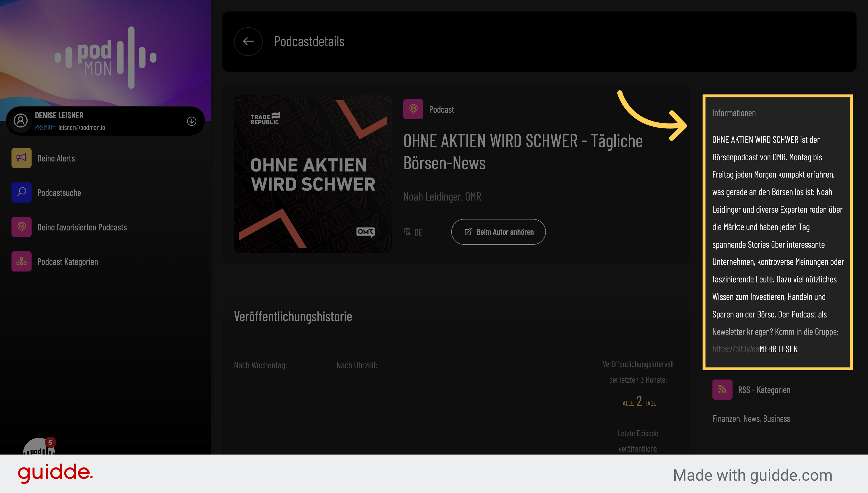The width and height of the screenshot is (868, 493).
Task: Click the Podcast Kategorien hierarchy icon
Action: coord(21,261)
